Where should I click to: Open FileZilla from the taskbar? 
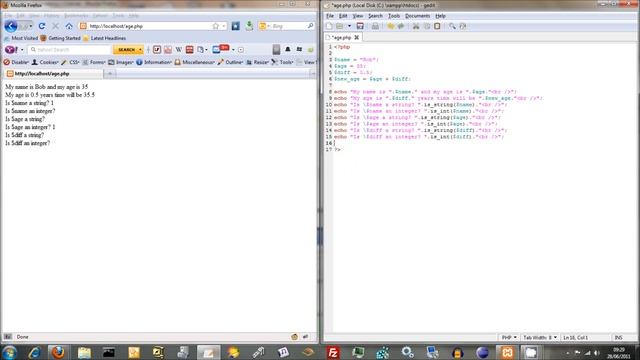click(x=333, y=352)
